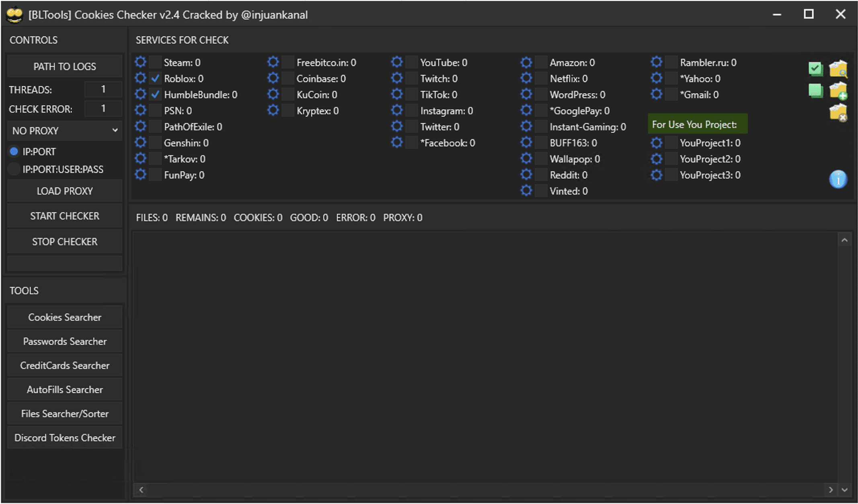This screenshot has width=858, height=504.
Task: Click the horizontal scrollbar right arrow
Action: tap(831, 490)
